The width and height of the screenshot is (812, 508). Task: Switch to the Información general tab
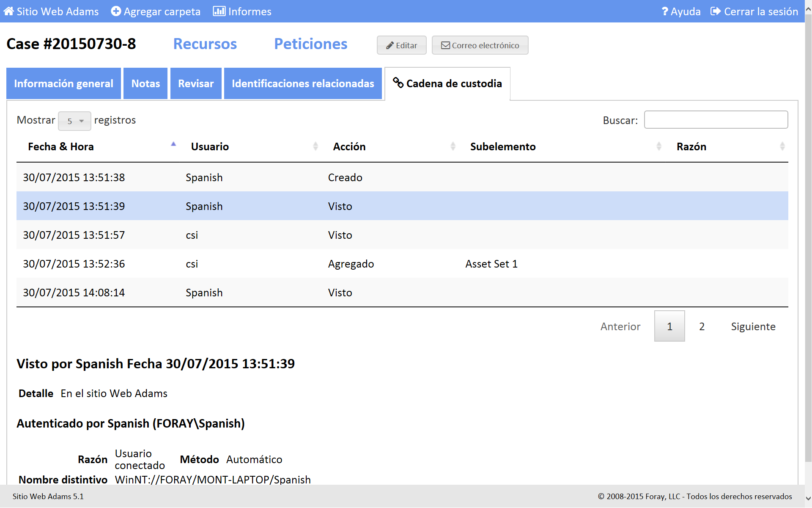pyautogui.click(x=63, y=83)
